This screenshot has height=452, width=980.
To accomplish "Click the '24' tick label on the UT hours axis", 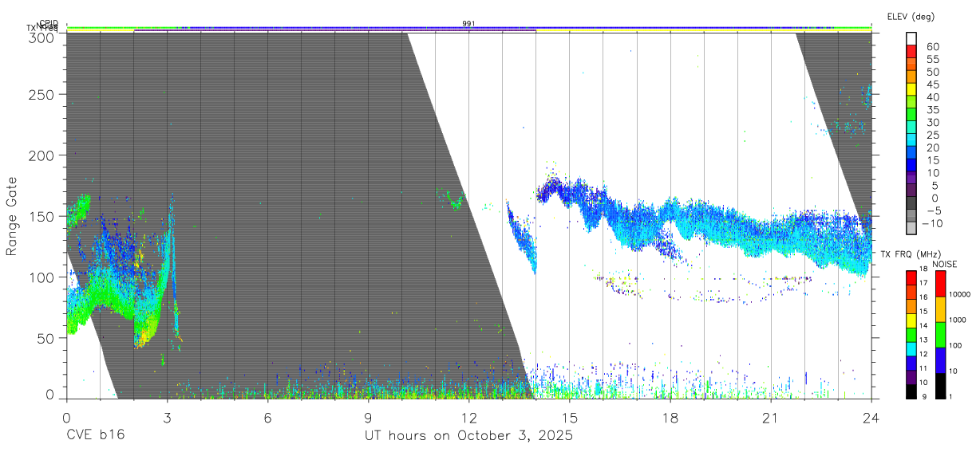I will point(871,417).
